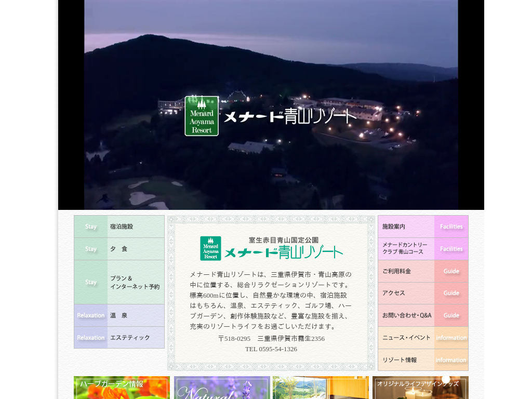Click the green メナード青山リゾート title in center panel

point(284,253)
